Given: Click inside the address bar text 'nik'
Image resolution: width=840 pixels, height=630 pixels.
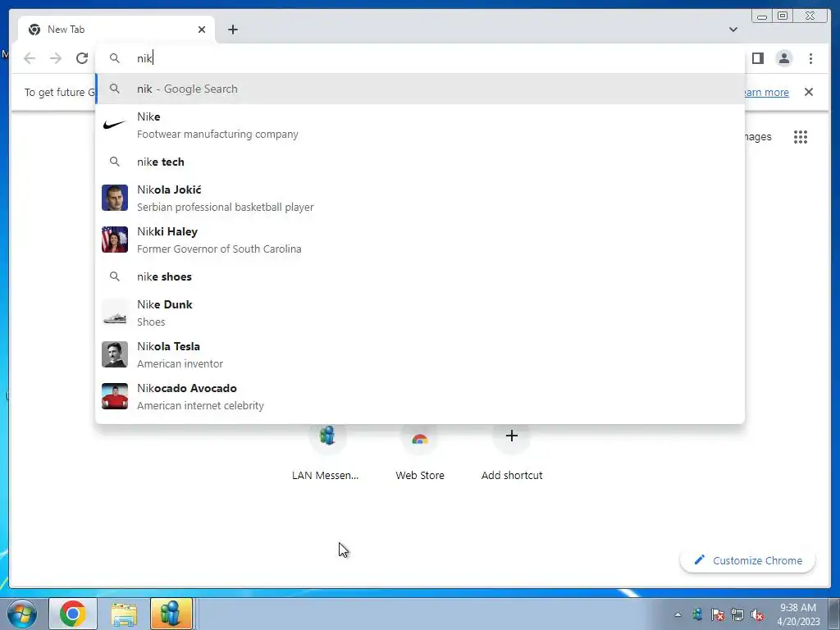Looking at the screenshot, I should (x=144, y=58).
